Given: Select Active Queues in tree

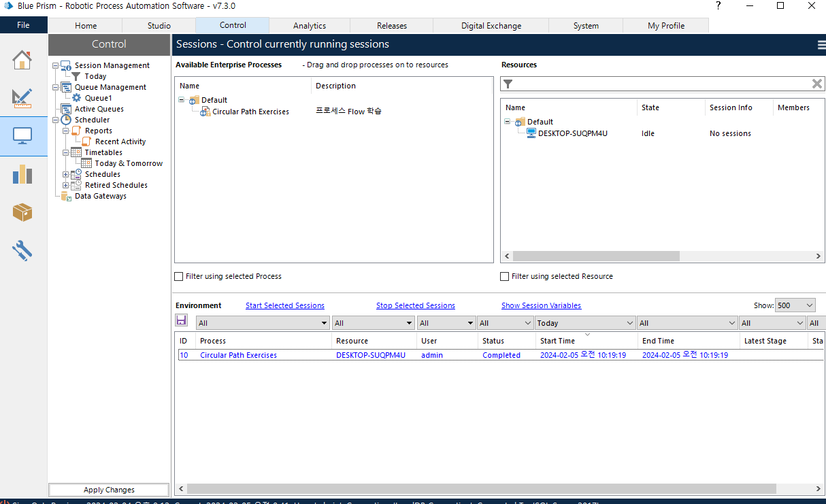Looking at the screenshot, I should coord(99,109).
